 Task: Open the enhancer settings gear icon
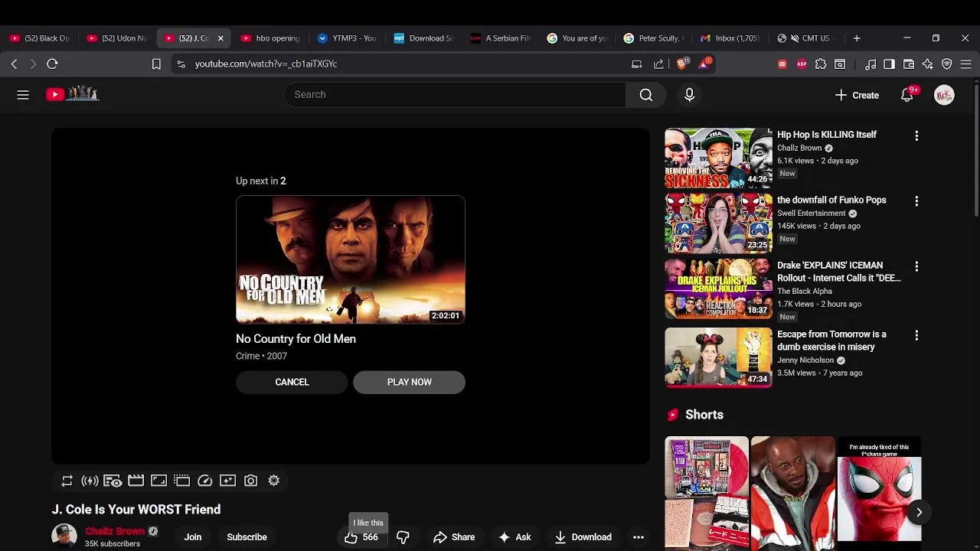[x=273, y=481]
